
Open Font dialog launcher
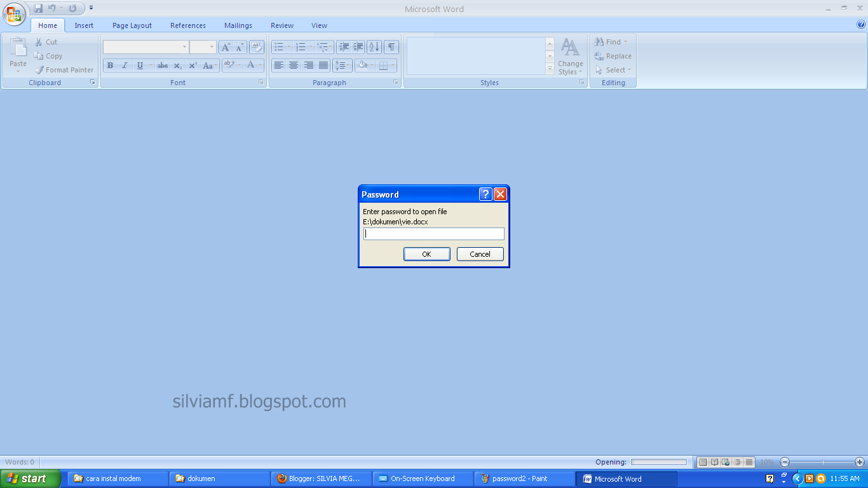(x=261, y=83)
